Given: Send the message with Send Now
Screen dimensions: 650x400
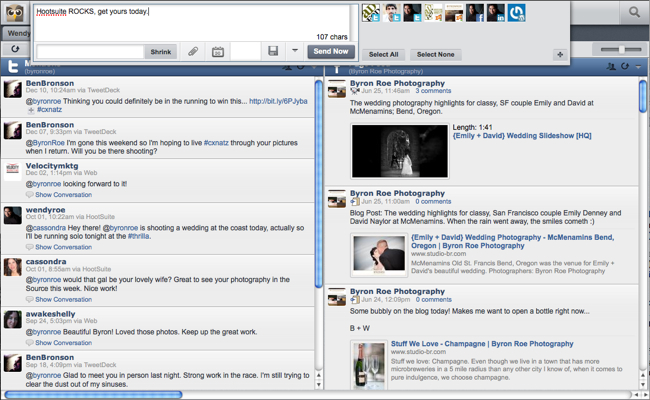Looking at the screenshot, I should [331, 51].
